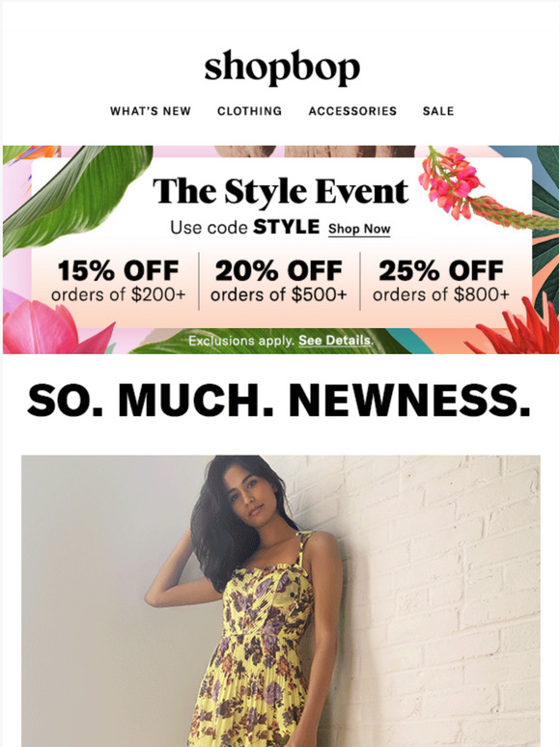Viewport: 560px width, 747px height.
Task: Click the pink orchid flower graphic
Action: click(450, 183)
